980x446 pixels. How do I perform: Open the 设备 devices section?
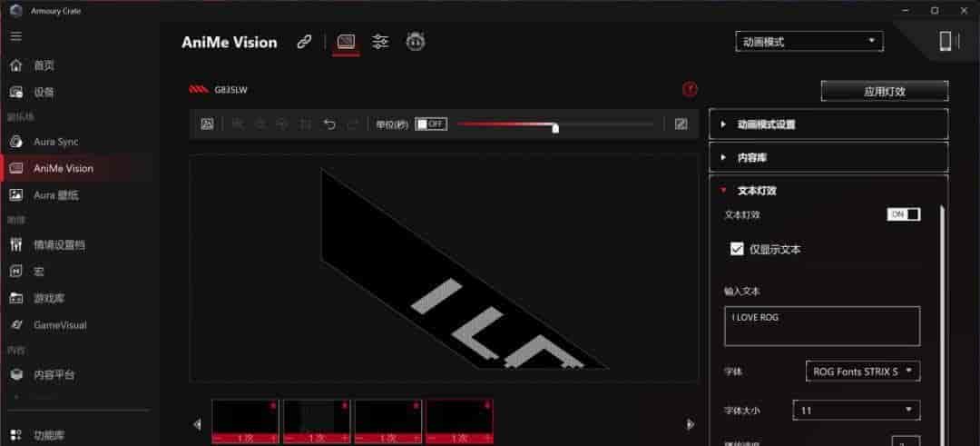[x=44, y=93]
